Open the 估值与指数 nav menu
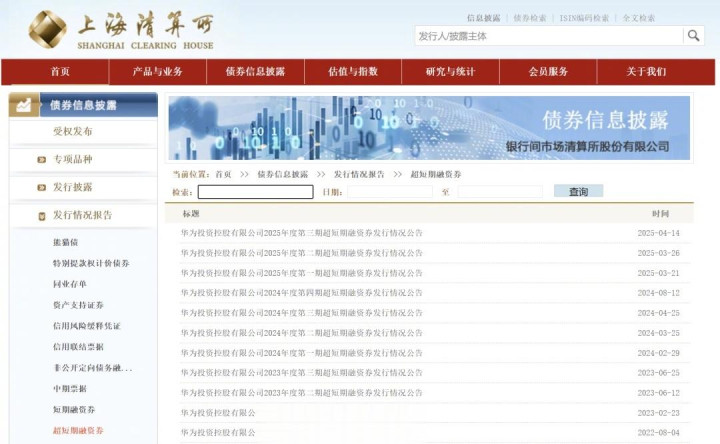 click(x=353, y=72)
